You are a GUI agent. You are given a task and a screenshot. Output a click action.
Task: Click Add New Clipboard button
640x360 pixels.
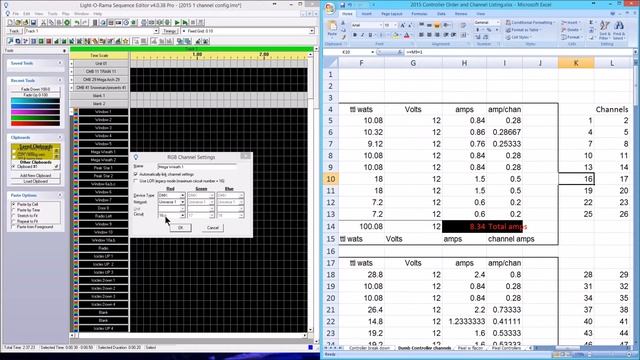pyautogui.click(x=36, y=176)
